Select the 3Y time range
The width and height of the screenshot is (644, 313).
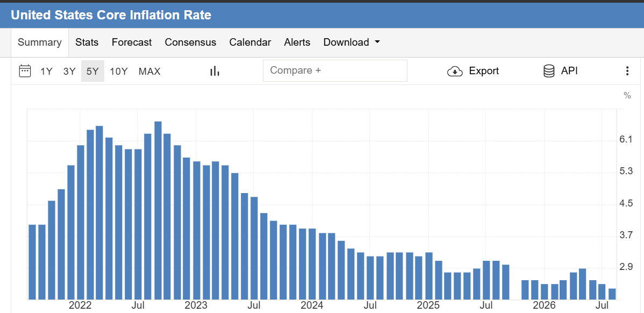[x=69, y=72]
